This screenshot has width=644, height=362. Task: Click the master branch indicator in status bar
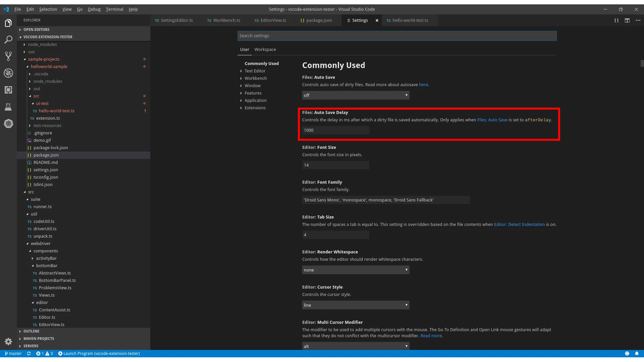pos(13,354)
